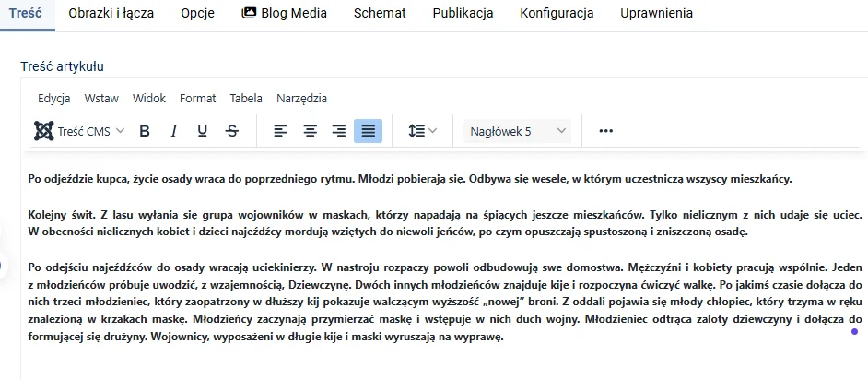The image size is (868, 380).
Task: Toggle justify text alignment
Action: tap(368, 131)
